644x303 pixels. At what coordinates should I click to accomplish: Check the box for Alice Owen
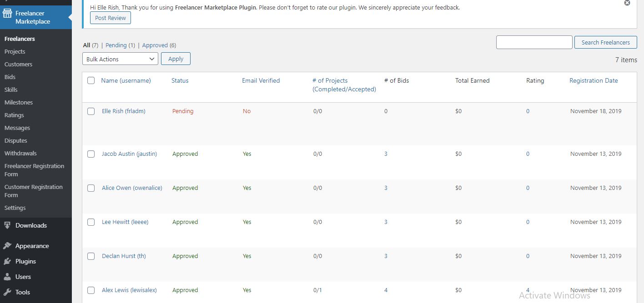point(91,188)
